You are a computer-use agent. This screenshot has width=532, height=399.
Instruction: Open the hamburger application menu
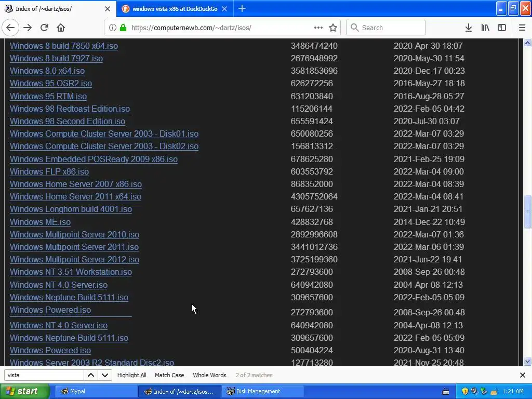coord(522,28)
